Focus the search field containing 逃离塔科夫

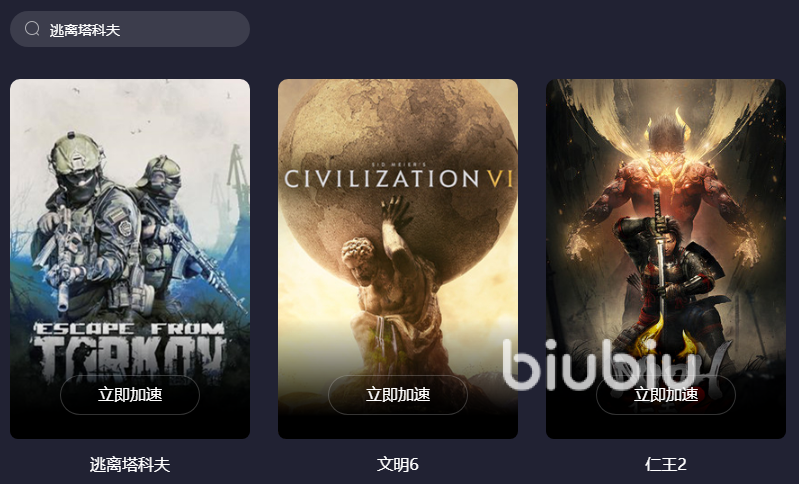point(130,29)
